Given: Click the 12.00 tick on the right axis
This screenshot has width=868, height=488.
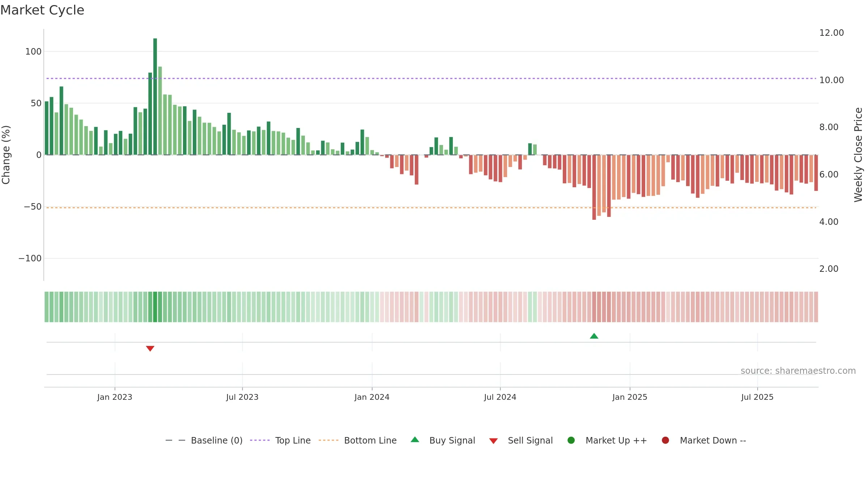Looking at the screenshot, I should [831, 33].
